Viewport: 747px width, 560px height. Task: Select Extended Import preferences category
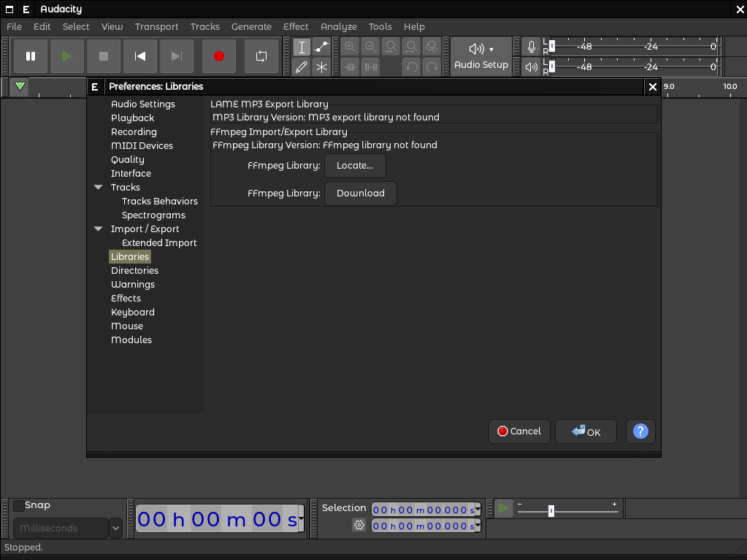coord(159,242)
